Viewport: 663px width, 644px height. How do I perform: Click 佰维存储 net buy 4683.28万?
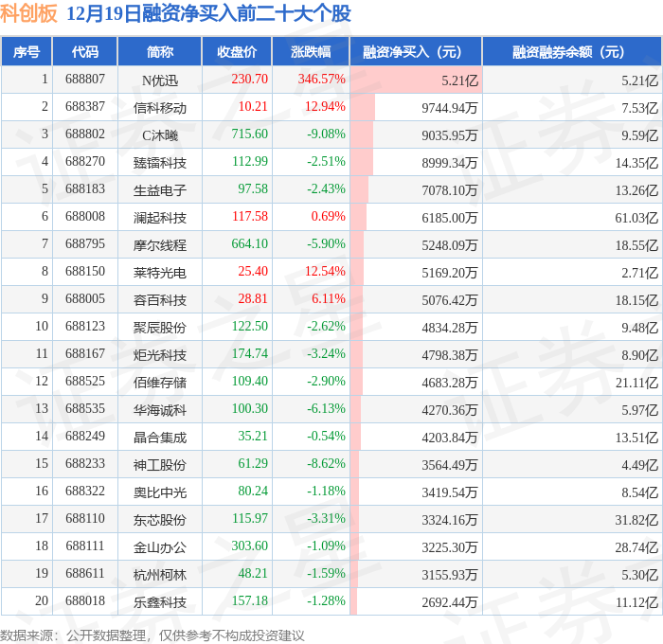coord(450,383)
